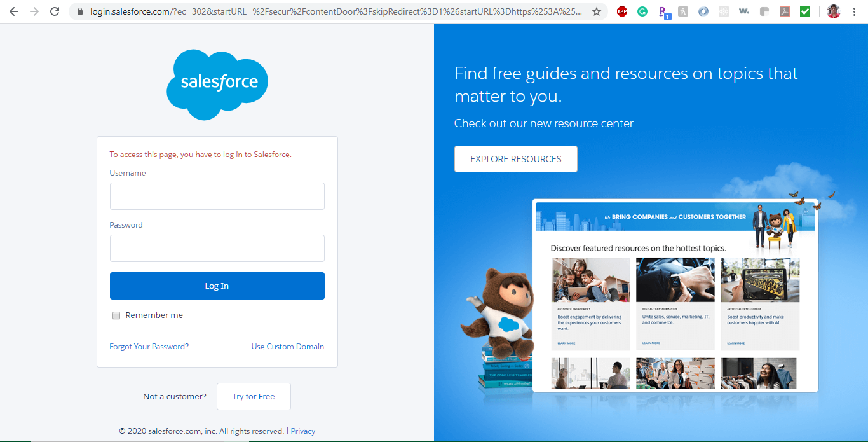Click into the Username field

click(217, 196)
